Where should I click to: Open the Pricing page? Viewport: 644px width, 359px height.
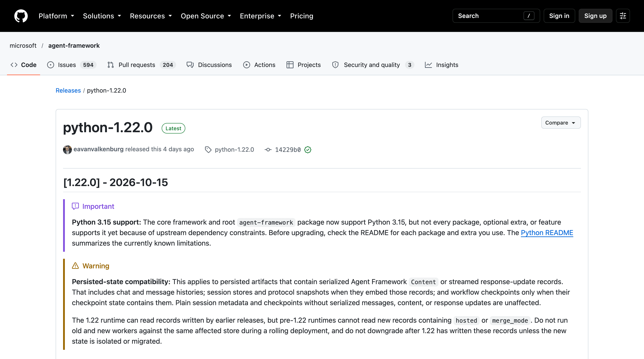tap(301, 16)
